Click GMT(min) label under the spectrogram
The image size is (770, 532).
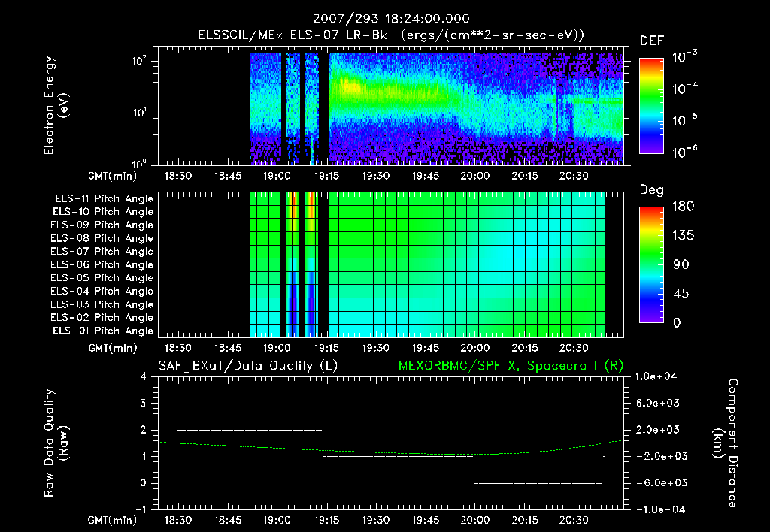(x=113, y=176)
